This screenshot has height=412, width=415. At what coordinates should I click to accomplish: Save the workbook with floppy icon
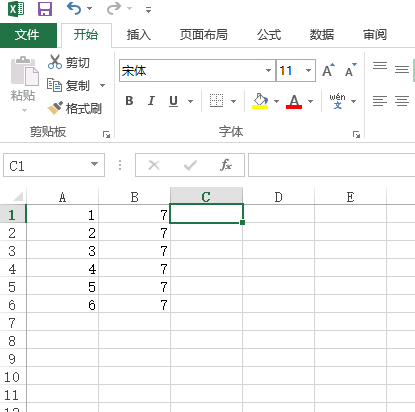coord(45,9)
